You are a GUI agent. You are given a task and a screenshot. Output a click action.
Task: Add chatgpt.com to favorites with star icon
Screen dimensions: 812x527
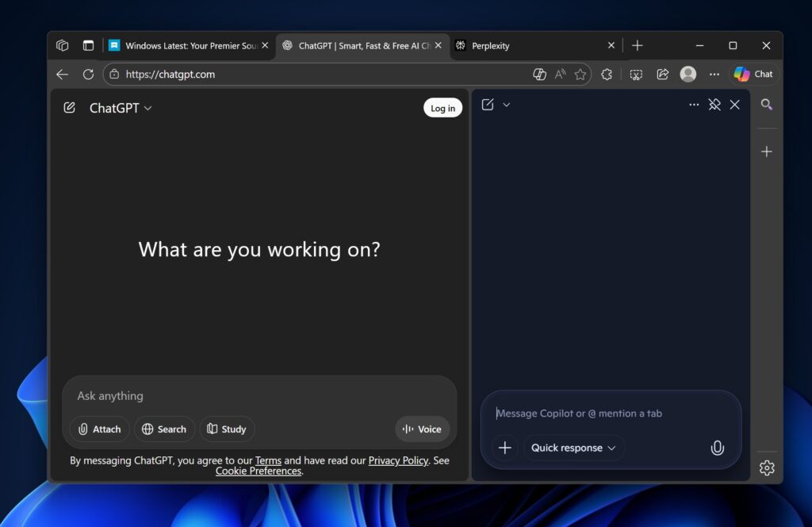tap(581, 74)
